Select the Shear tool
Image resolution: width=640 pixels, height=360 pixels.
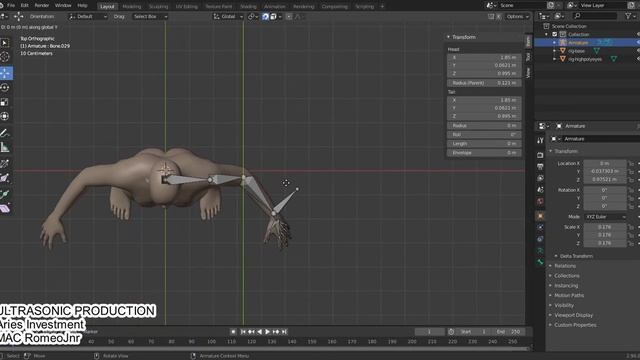point(5,209)
